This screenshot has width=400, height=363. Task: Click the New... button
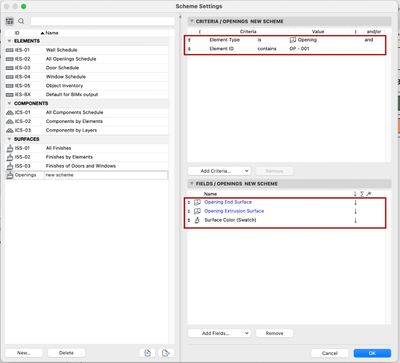[24, 353]
